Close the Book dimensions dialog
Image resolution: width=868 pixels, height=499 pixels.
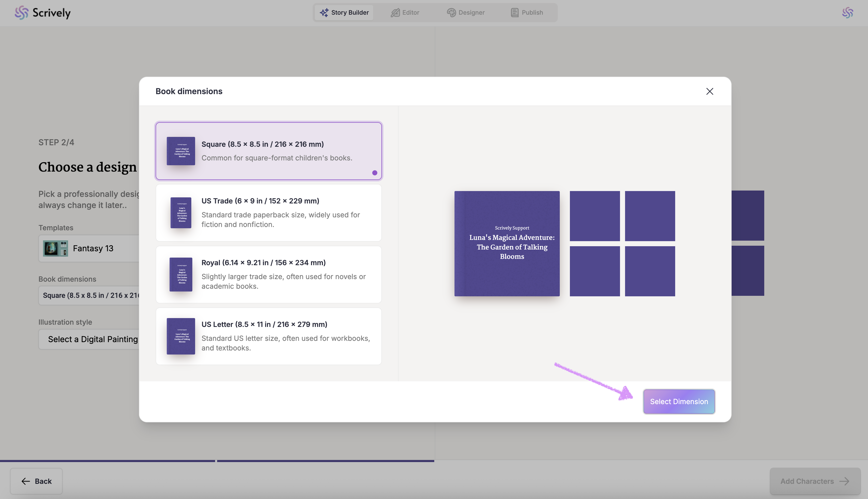[709, 91]
